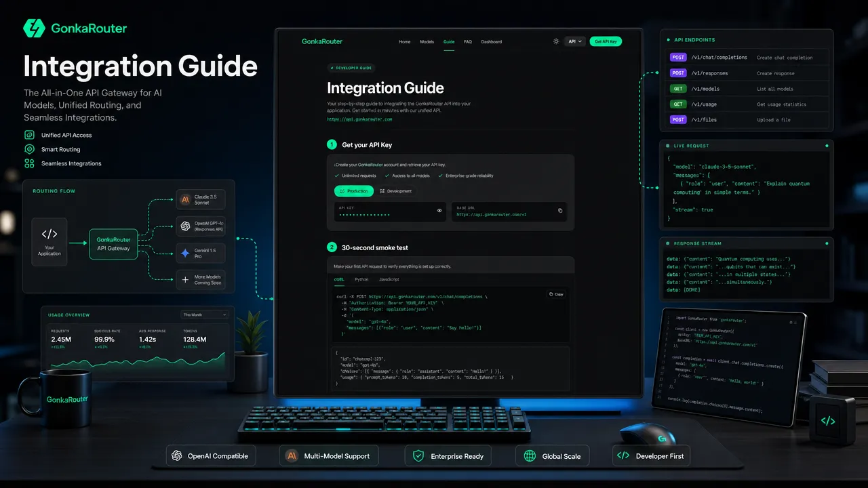Click the OpenAI logo in Routing Flow
This screenshot has width=868, height=488.
click(185, 226)
